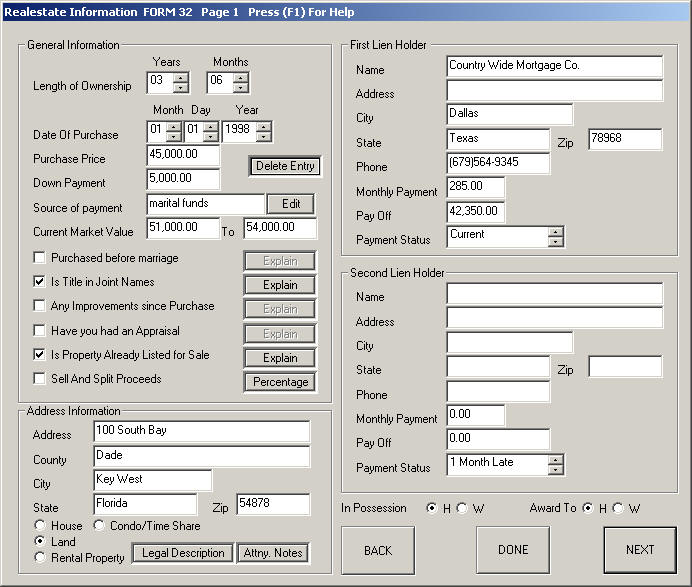The width and height of the screenshot is (692, 587).
Task: Click the Source of payment field
Action: click(x=206, y=205)
